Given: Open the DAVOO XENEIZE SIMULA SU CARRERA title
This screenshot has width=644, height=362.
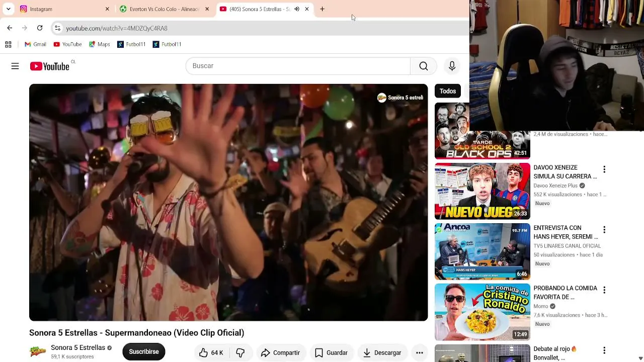Looking at the screenshot, I should coord(565,172).
